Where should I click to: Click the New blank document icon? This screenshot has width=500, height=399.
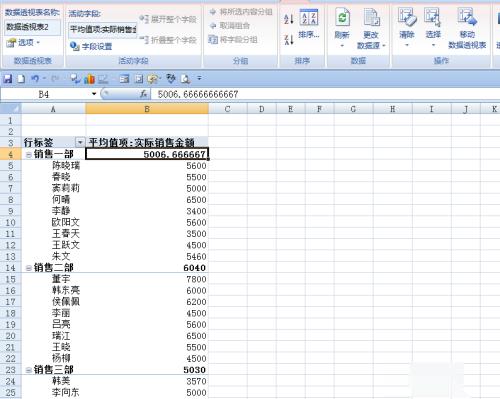point(21,79)
